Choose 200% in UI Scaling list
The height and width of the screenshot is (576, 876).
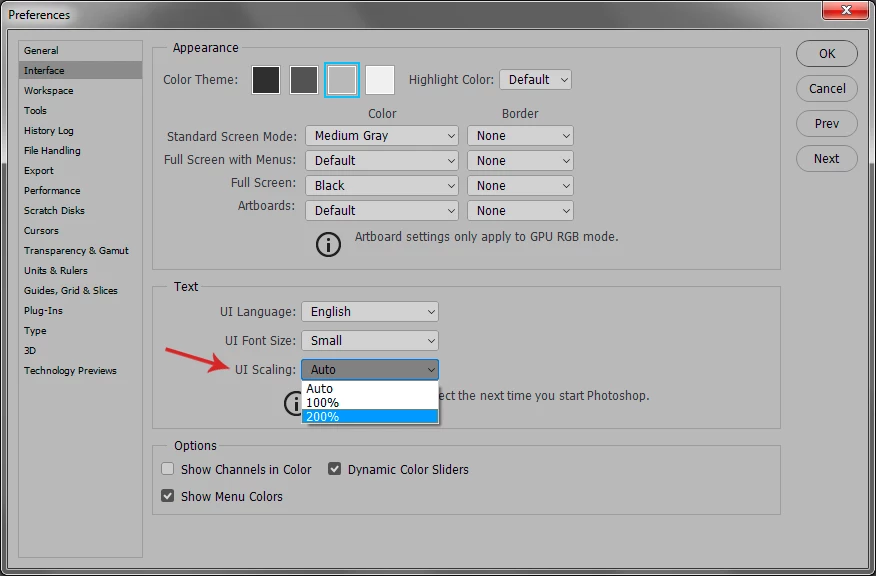370,416
